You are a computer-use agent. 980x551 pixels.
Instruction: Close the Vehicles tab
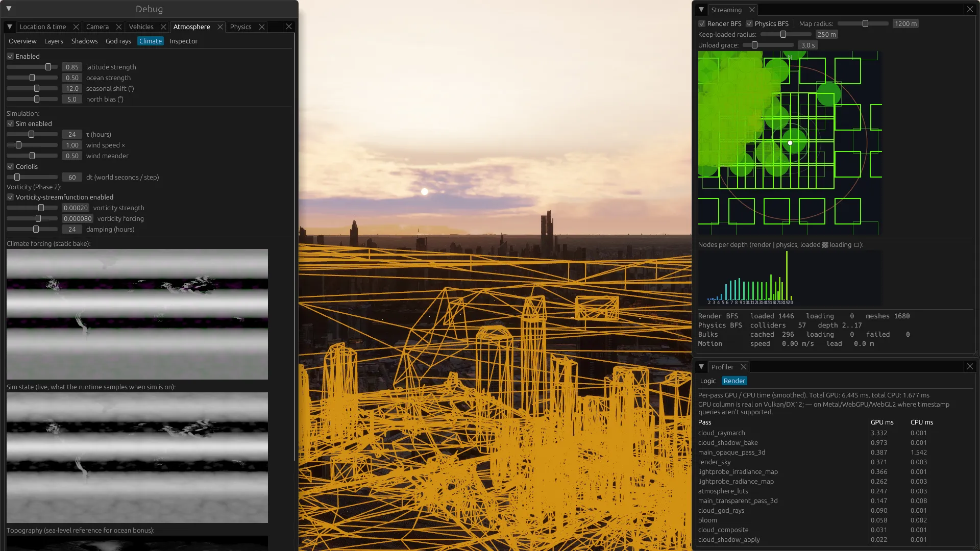(x=163, y=27)
